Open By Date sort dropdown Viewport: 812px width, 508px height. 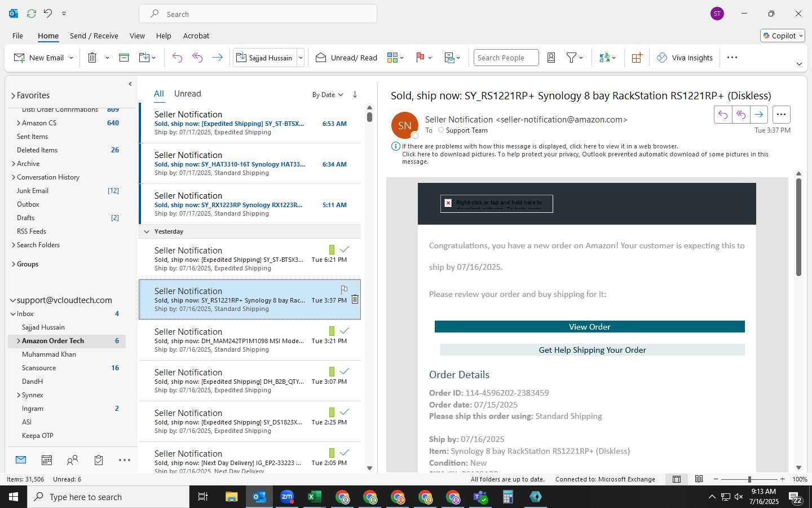point(328,95)
